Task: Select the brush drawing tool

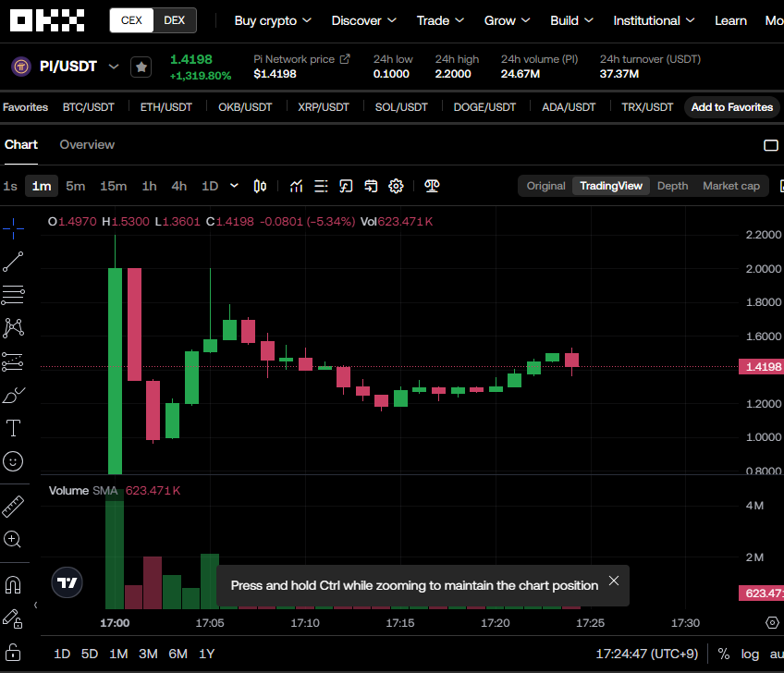Action: [13, 395]
